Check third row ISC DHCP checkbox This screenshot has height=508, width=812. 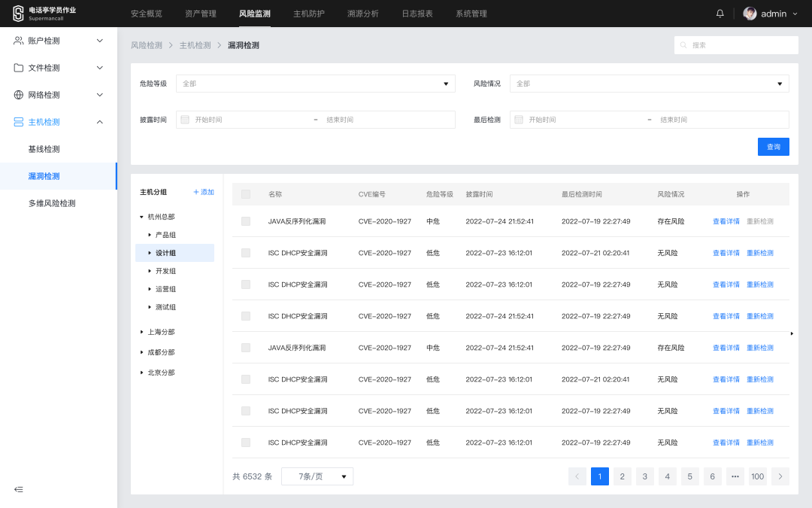[246, 284]
